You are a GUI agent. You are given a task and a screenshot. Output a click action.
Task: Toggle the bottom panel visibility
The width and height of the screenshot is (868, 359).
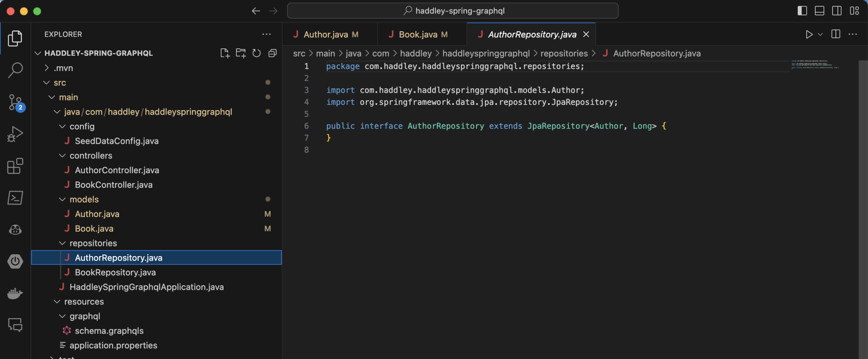[x=820, y=11]
